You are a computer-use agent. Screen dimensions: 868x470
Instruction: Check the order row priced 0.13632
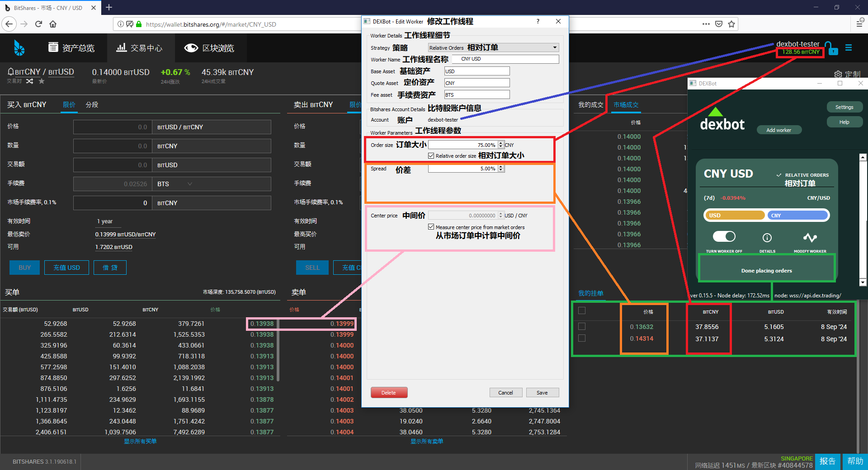coord(582,326)
